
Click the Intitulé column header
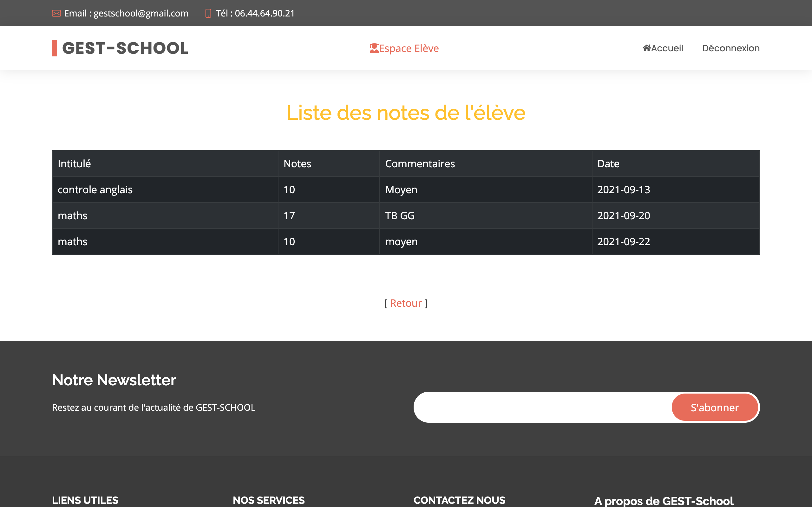click(x=74, y=164)
